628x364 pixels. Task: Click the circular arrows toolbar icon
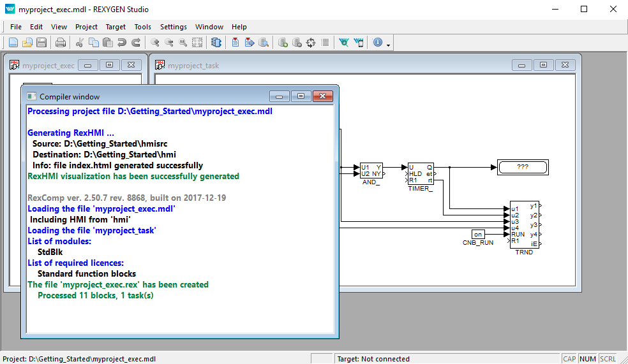point(311,43)
